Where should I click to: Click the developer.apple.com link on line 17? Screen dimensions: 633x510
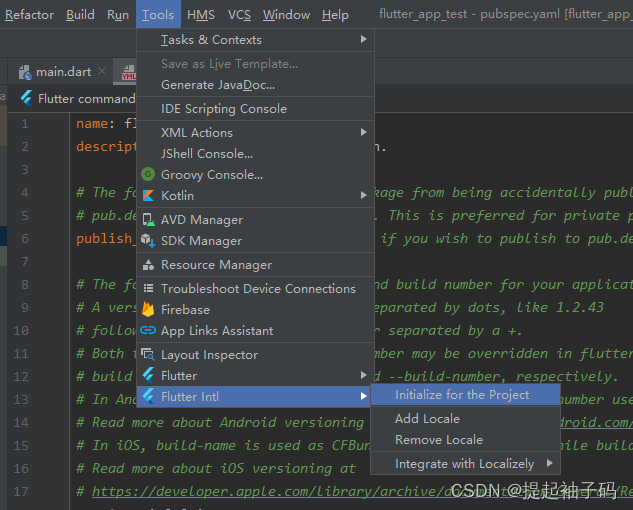362,491
